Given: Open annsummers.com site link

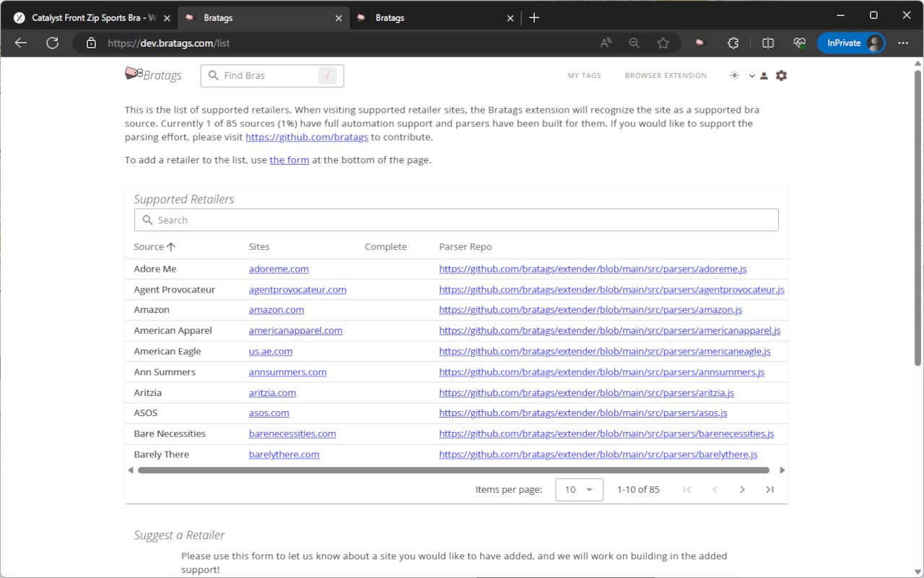Looking at the screenshot, I should [287, 371].
